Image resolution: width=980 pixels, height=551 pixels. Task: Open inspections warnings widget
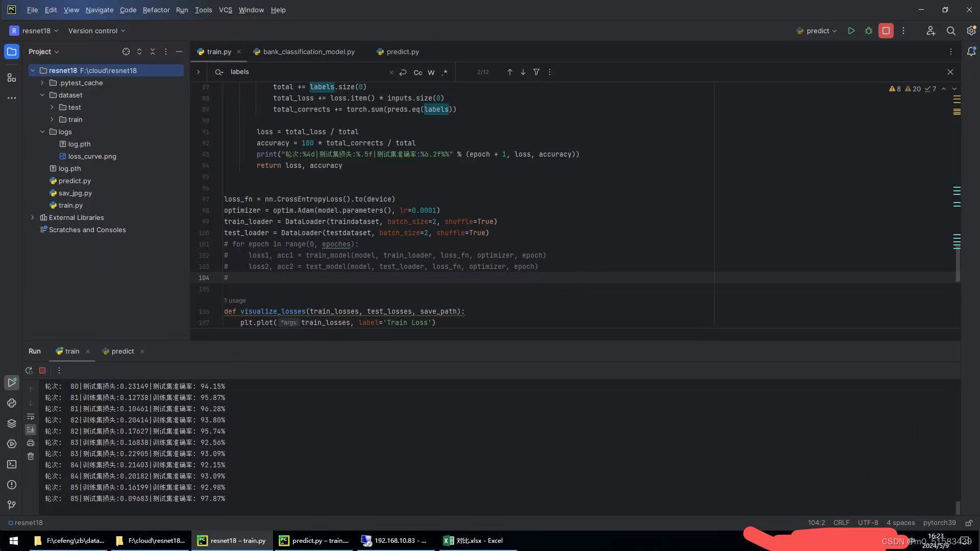click(x=913, y=89)
